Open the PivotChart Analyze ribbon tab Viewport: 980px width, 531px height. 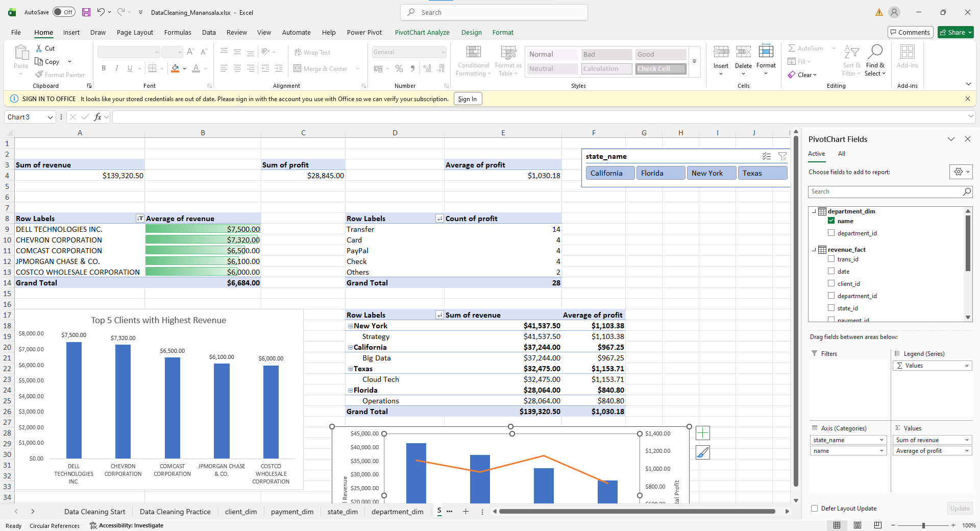pos(422,32)
